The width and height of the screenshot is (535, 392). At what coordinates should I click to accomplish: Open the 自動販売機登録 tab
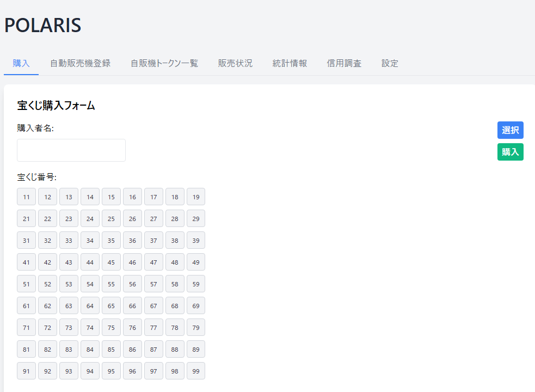[x=80, y=63]
